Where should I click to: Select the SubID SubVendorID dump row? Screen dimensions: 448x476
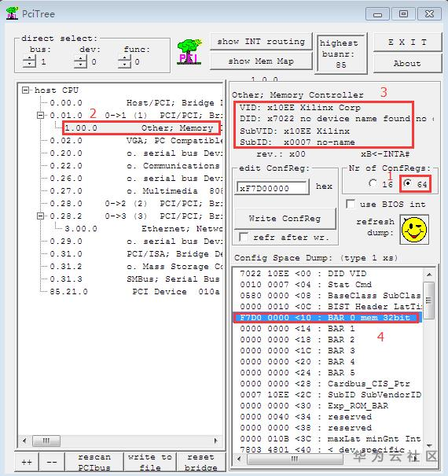pos(328,395)
